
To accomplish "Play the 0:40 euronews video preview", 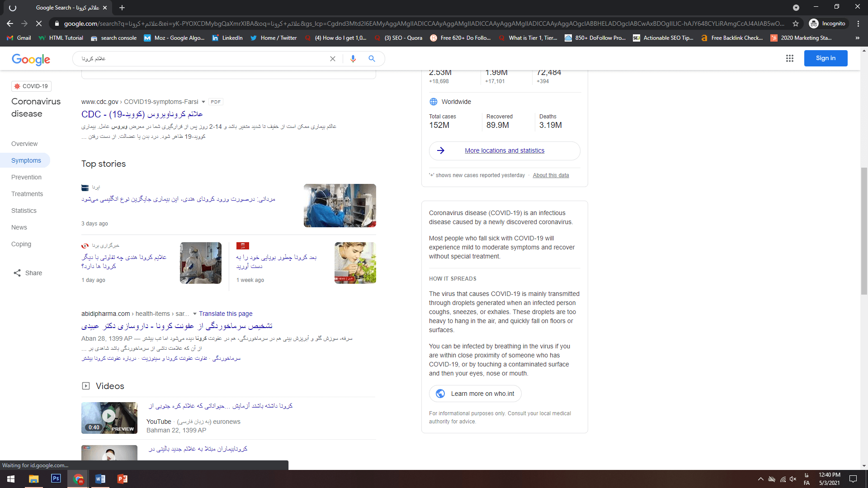I will (x=109, y=418).
